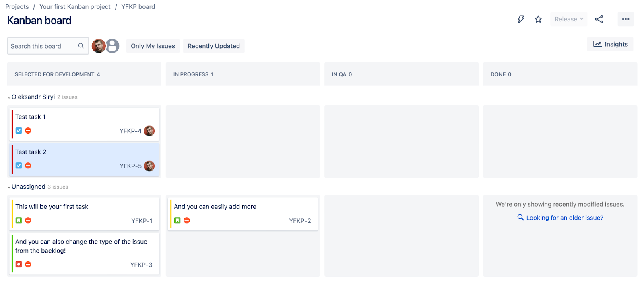The height and width of the screenshot is (300, 644).
Task: Go to Projects in the breadcrumb
Action: pos(17,7)
